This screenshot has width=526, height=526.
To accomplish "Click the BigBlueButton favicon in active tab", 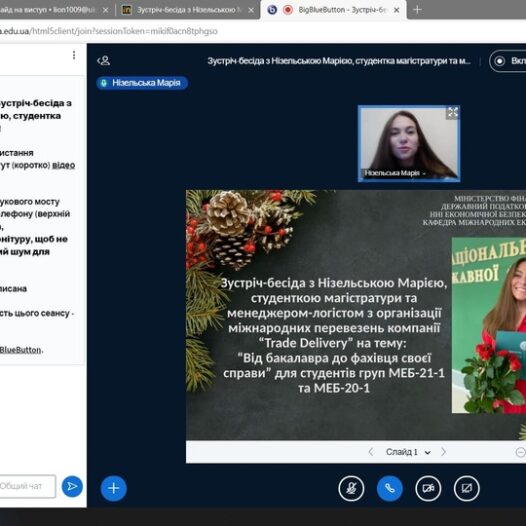I will [x=272, y=10].
